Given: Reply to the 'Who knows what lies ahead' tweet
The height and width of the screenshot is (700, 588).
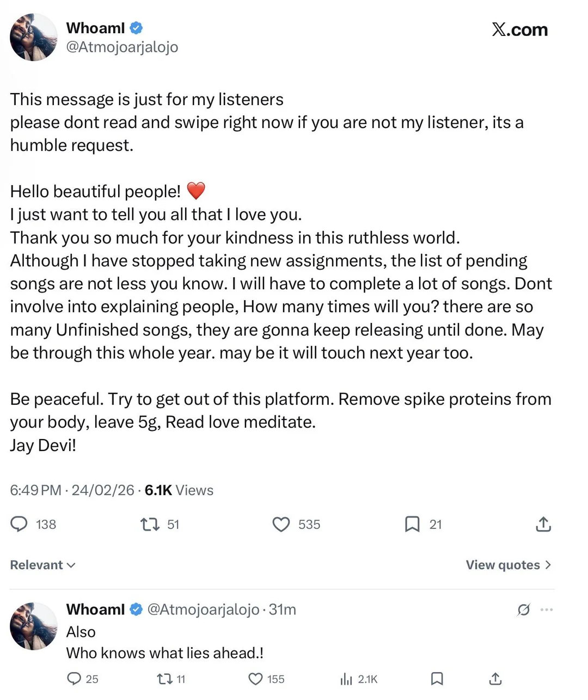Looking at the screenshot, I should 74,679.
